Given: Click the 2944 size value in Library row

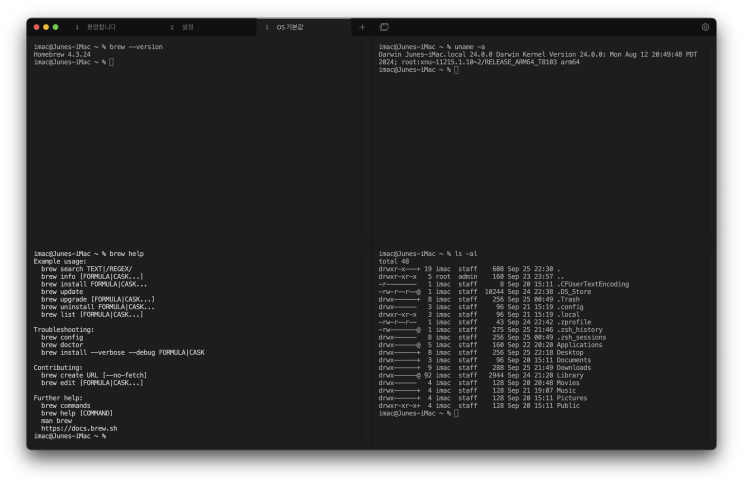Looking at the screenshot, I should coord(496,375).
